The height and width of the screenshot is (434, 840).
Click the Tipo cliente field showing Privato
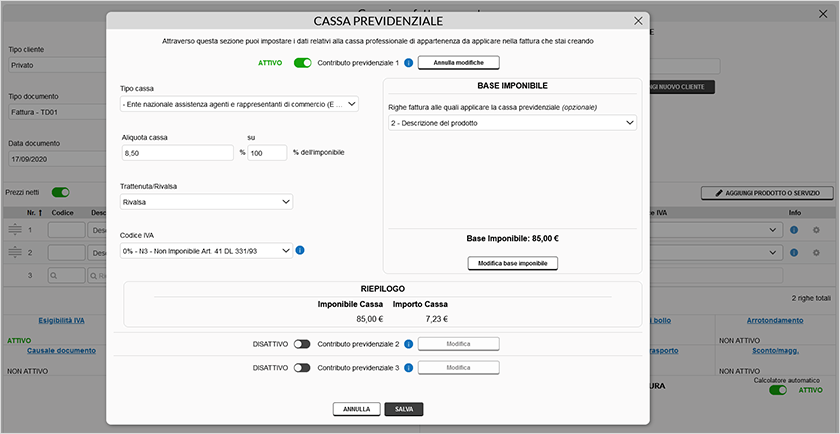(x=57, y=66)
